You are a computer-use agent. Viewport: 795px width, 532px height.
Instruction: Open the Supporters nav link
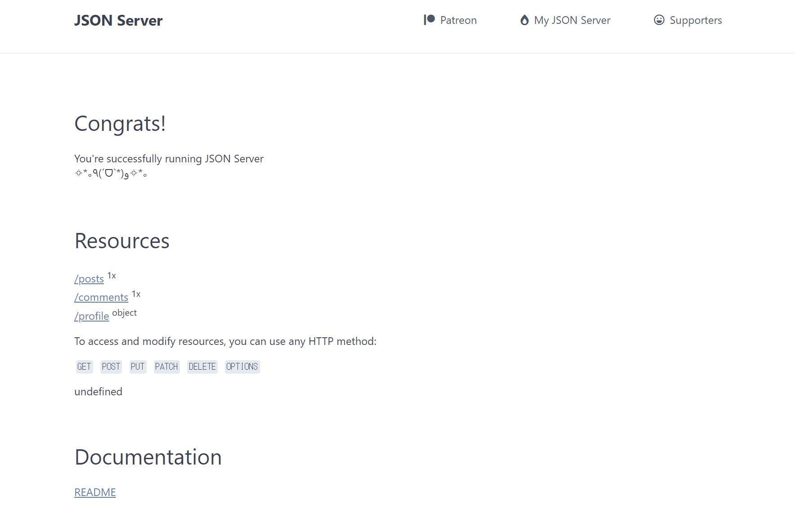(687, 20)
